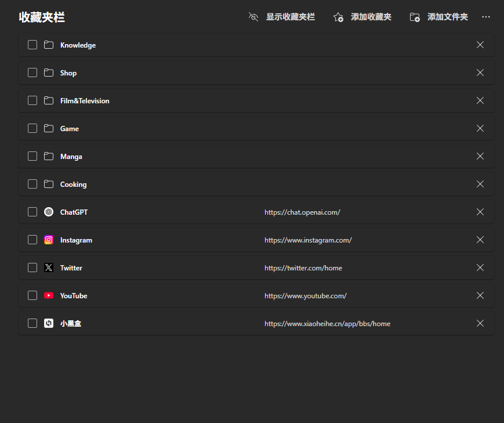The image size is (504, 423).
Task: Tick the Cooking folder checkbox
Action: [x=32, y=184]
